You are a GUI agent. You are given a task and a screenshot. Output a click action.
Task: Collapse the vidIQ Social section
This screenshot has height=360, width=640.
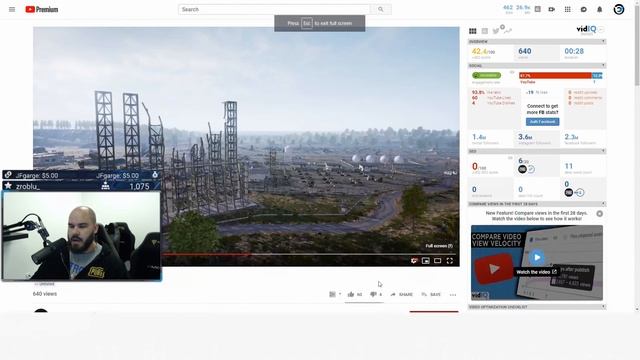coord(603,65)
